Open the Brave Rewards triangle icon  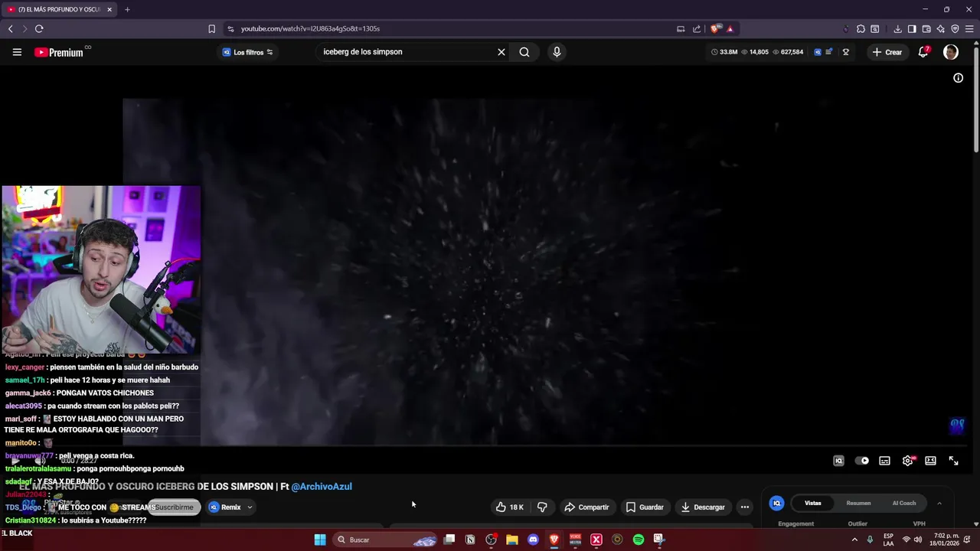pyautogui.click(x=730, y=28)
